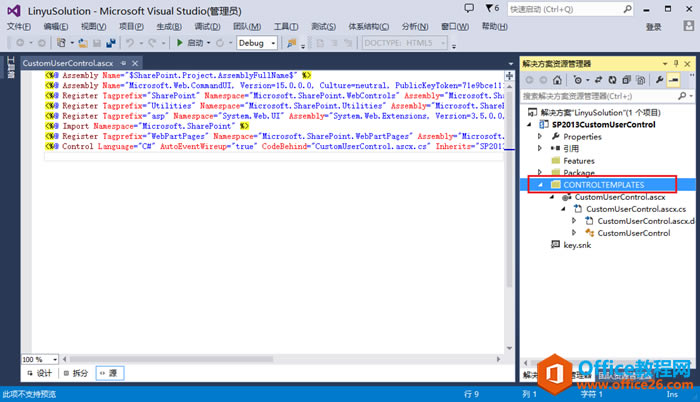700x402 pixels.
Task: Expand the 引用 references node
Action: 540,148
